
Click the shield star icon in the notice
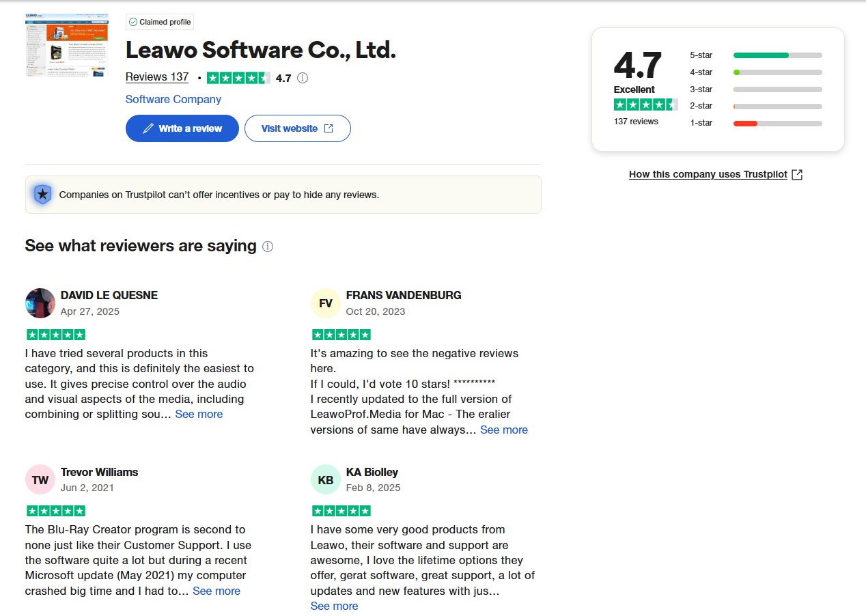[x=42, y=195]
